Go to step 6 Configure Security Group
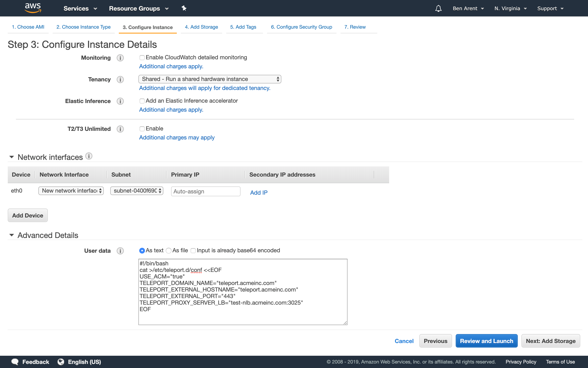The width and height of the screenshot is (588, 368). (x=302, y=27)
